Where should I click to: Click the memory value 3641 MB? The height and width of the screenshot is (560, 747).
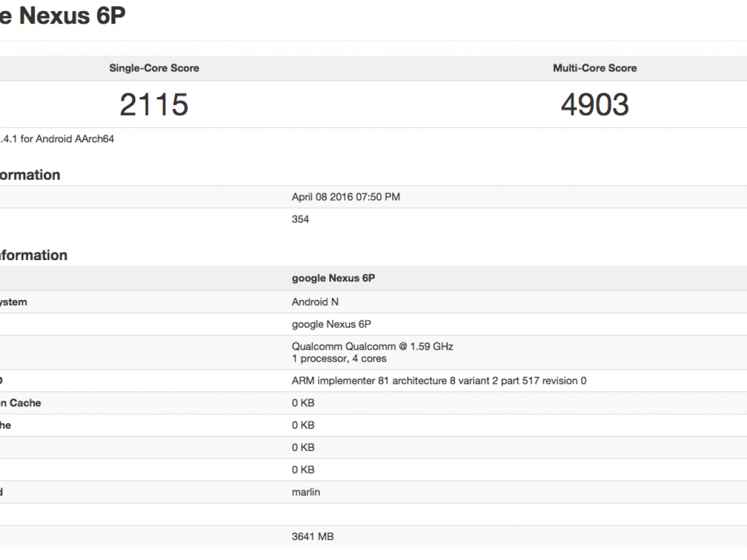[312, 536]
